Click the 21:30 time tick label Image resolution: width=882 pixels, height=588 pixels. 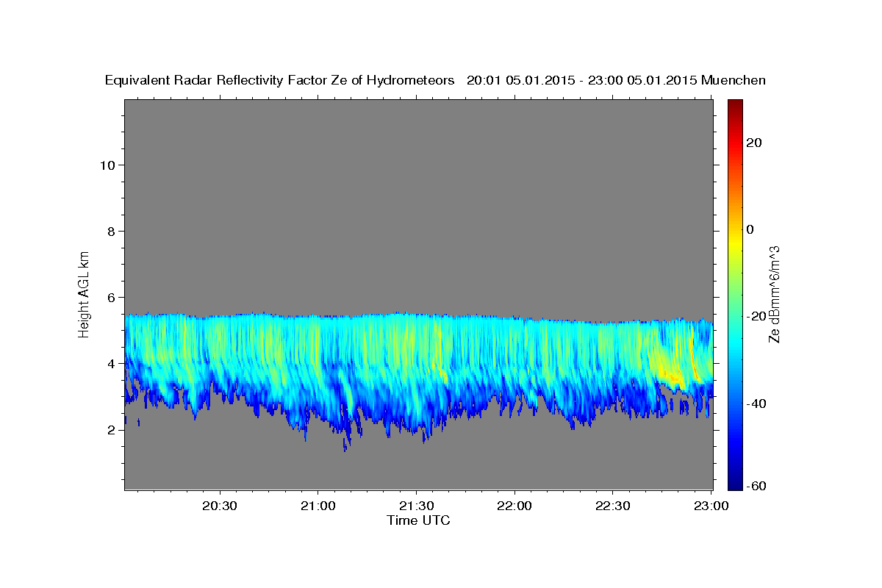point(417,506)
